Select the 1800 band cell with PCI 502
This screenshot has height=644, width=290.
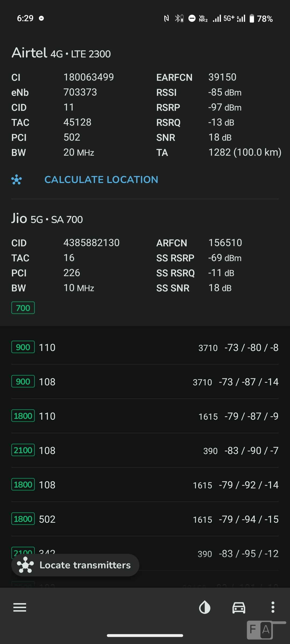[x=145, y=519]
